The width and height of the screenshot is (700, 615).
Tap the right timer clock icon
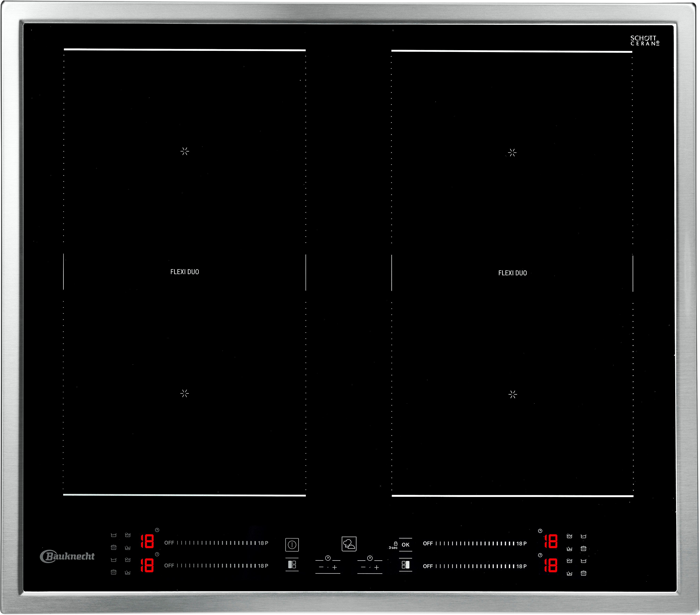[370, 558]
